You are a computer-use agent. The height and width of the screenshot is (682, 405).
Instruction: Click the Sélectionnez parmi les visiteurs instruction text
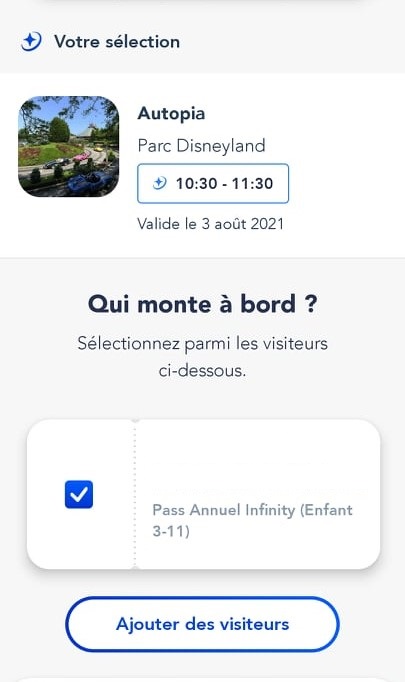tap(203, 344)
